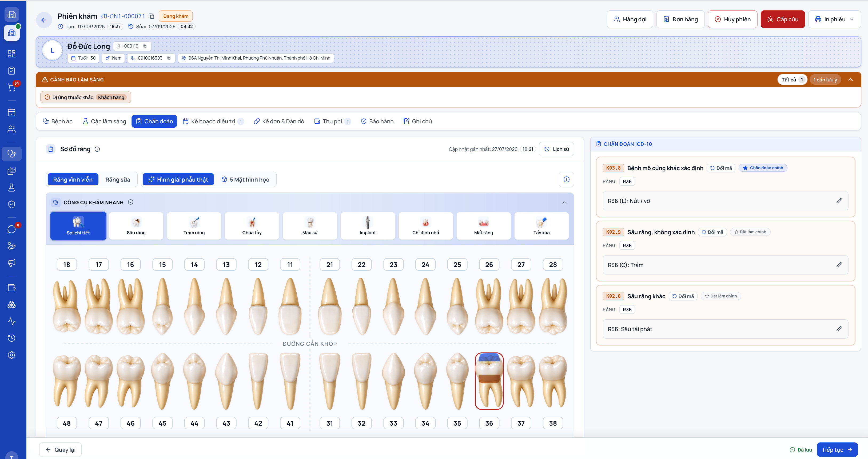Open the In phiếu dropdown
Viewport: 868px width, 459px height.
click(834, 19)
